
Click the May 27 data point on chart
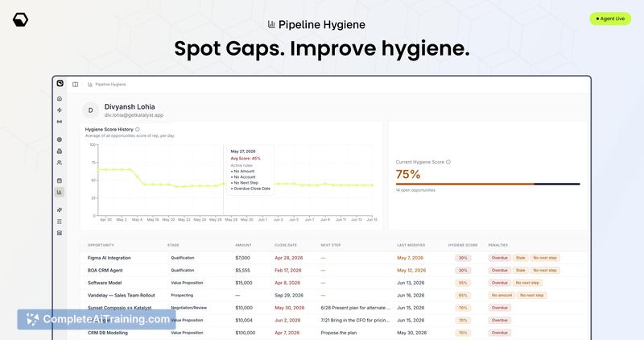(x=224, y=185)
